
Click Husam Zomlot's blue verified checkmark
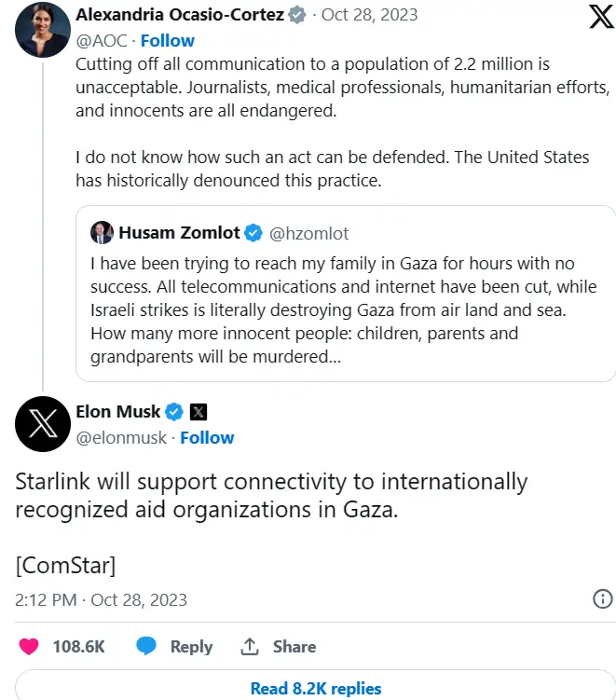[253, 233]
